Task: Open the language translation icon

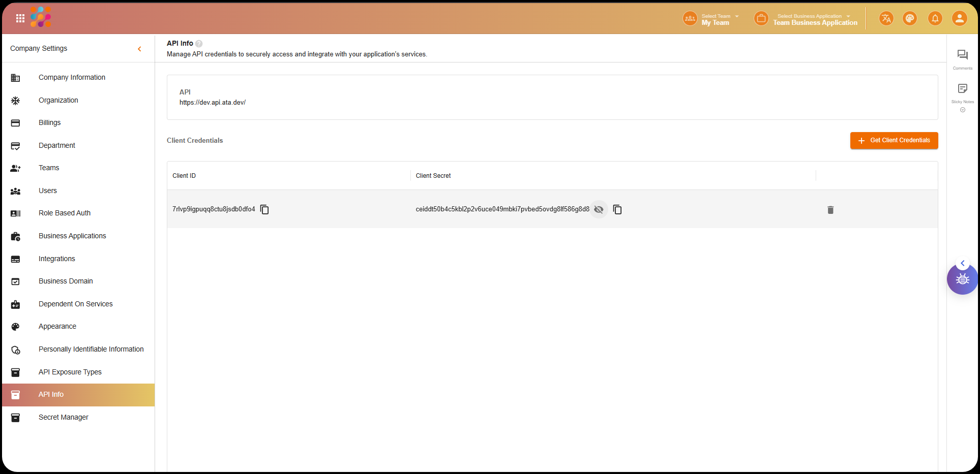Action: pos(886,19)
